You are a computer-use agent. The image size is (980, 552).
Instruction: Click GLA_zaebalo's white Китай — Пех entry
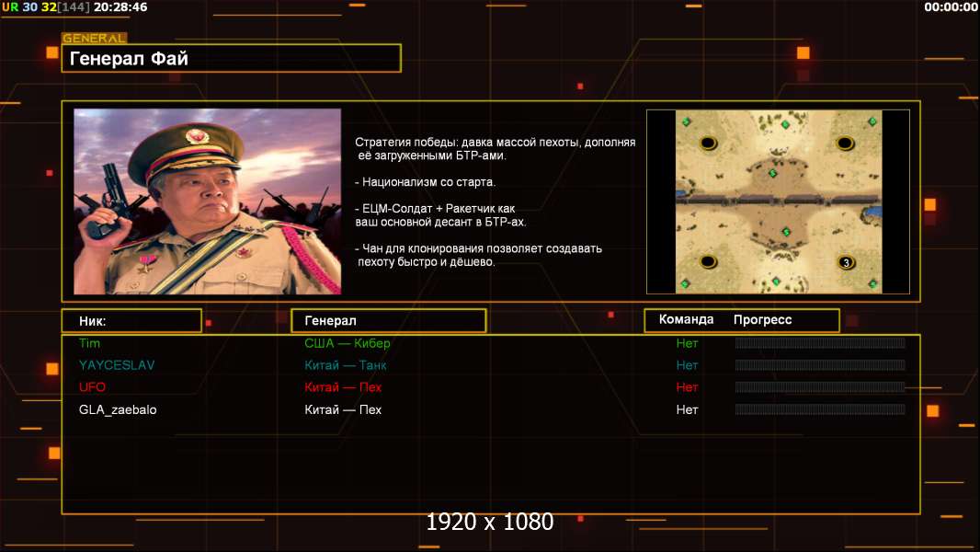343,410
